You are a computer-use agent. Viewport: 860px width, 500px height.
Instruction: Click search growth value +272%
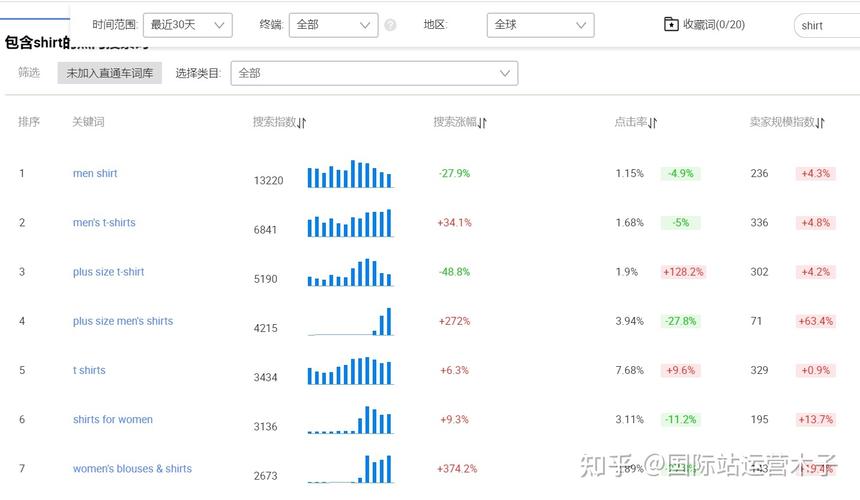pos(454,321)
